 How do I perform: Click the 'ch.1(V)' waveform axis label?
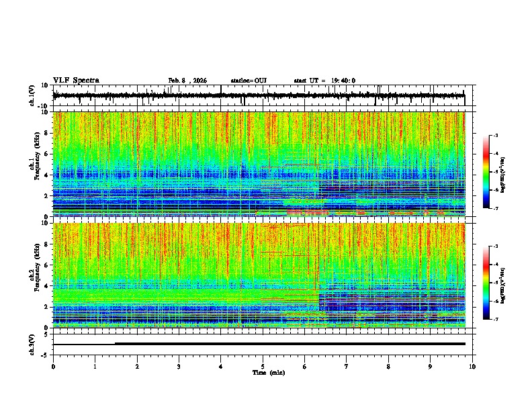(x=32, y=95)
